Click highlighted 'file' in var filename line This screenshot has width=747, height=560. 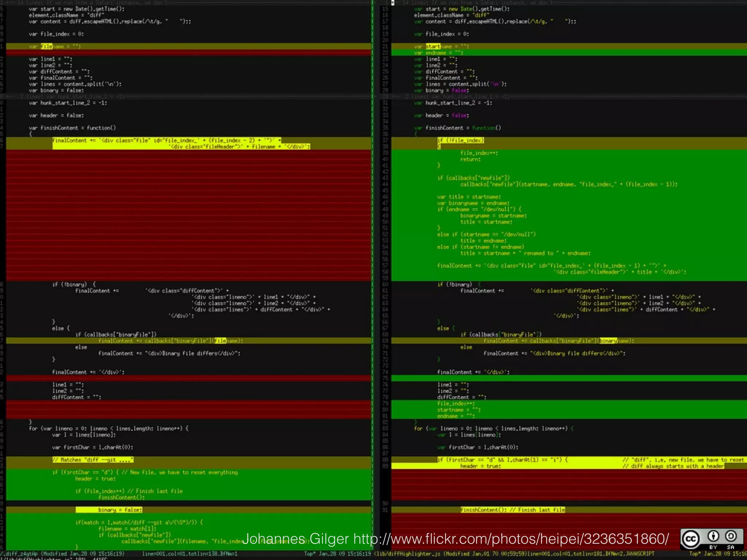(x=46, y=46)
